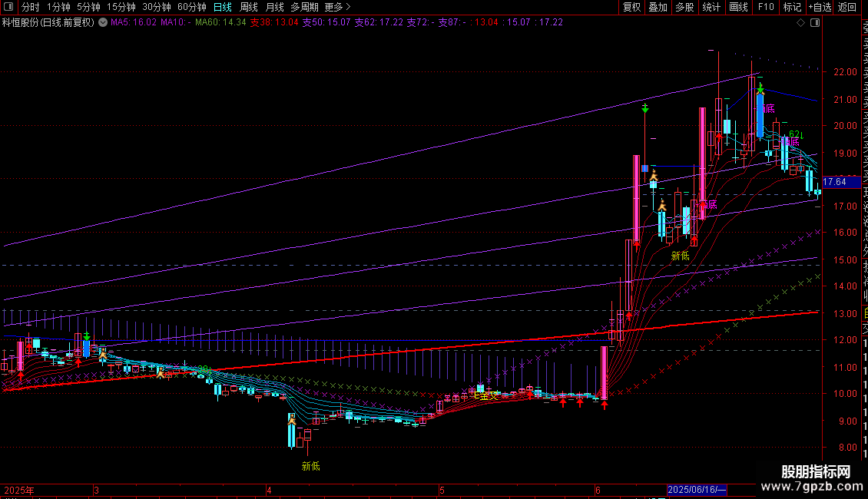Click the stock title 科恒股份(日线.前复权)

tap(48, 22)
